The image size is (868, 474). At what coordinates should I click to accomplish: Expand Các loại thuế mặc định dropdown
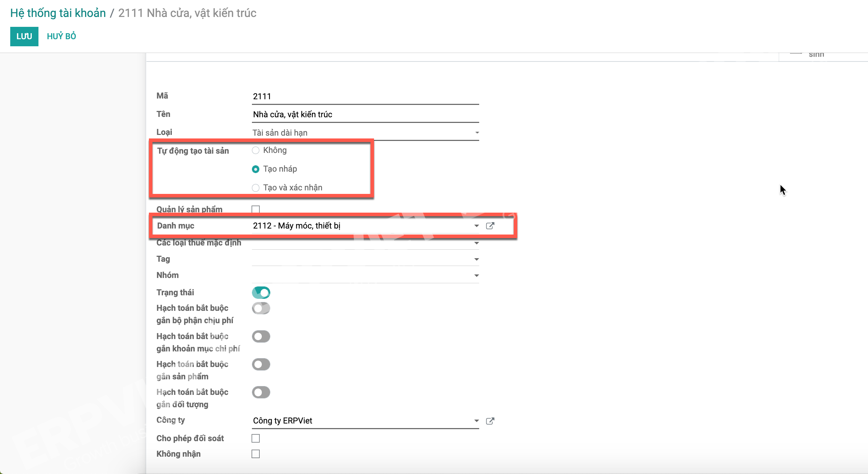click(477, 243)
